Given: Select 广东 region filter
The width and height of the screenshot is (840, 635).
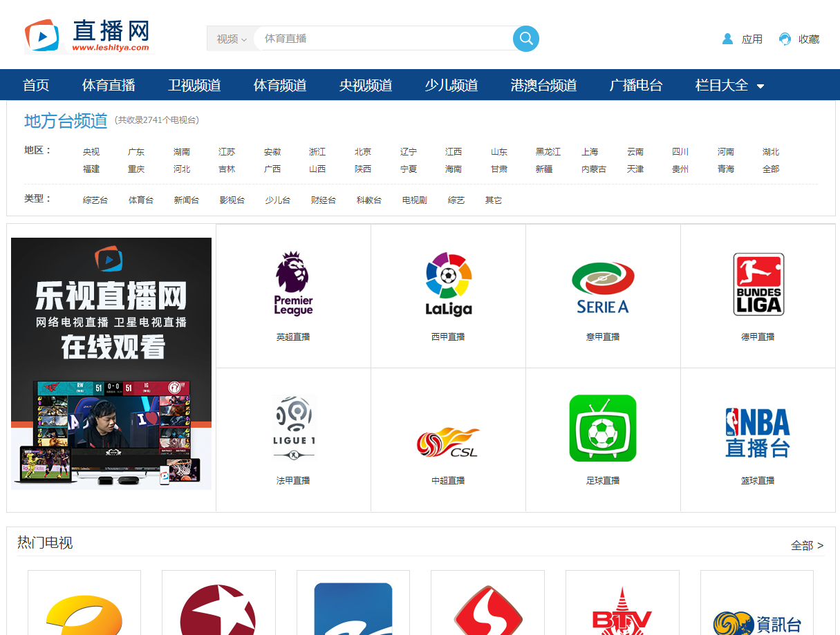Looking at the screenshot, I should 136,151.
